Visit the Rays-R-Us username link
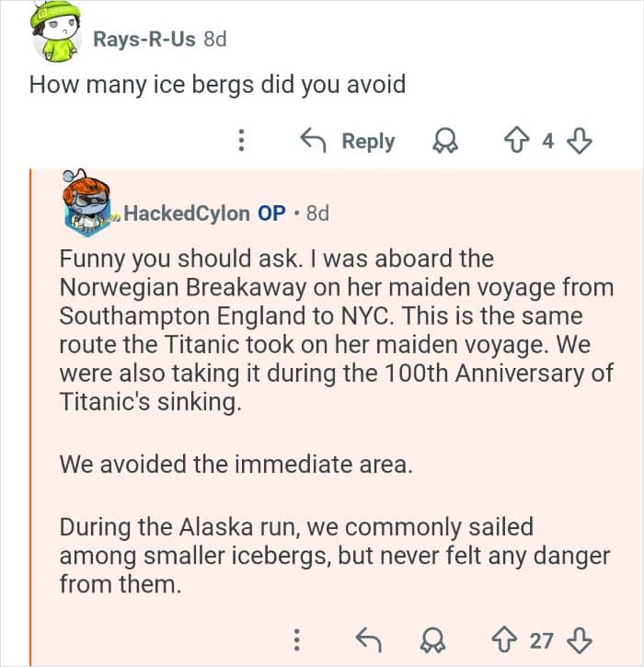This screenshot has width=644, height=667. pyautogui.click(x=144, y=40)
